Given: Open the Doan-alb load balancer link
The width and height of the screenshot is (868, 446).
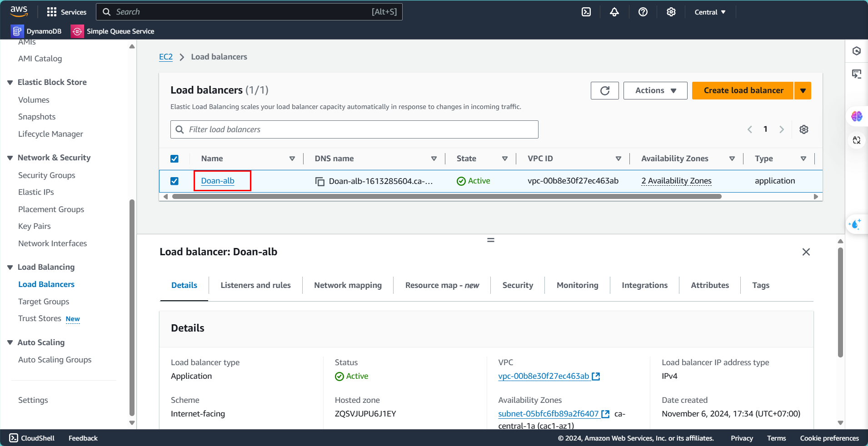Looking at the screenshot, I should point(218,181).
